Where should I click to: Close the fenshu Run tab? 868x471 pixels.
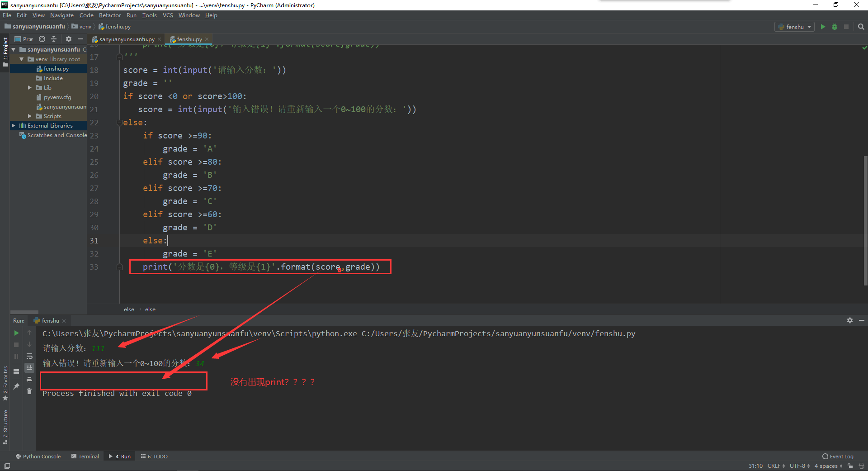(x=64, y=321)
